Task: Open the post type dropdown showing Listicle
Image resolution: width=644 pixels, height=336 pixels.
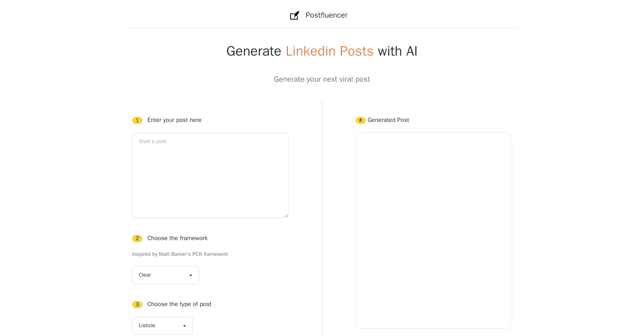Action: (x=162, y=325)
